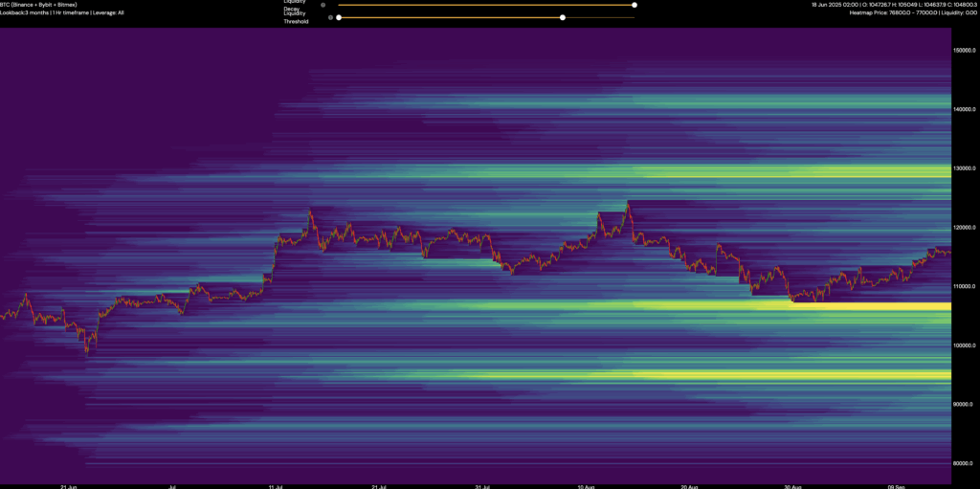
Task: Click the Heatmap Price and Liquidity readout
Action: click(x=911, y=12)
